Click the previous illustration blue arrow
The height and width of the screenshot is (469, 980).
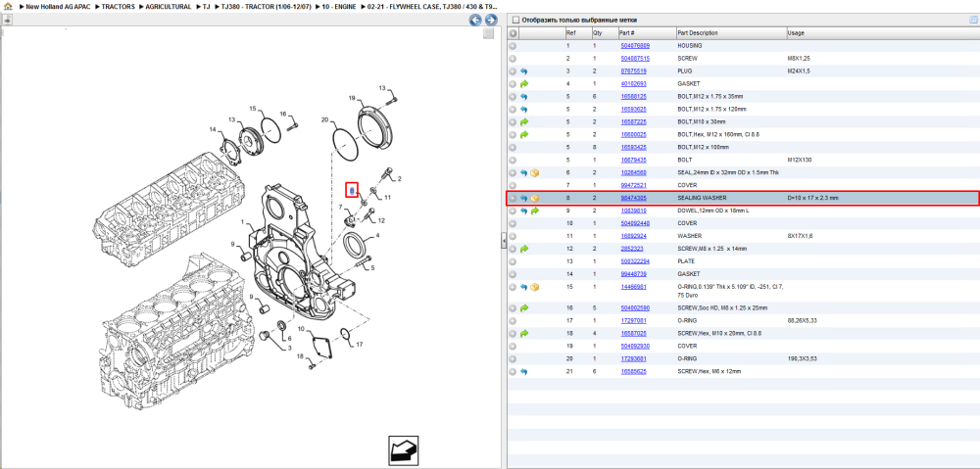point(475,20)
